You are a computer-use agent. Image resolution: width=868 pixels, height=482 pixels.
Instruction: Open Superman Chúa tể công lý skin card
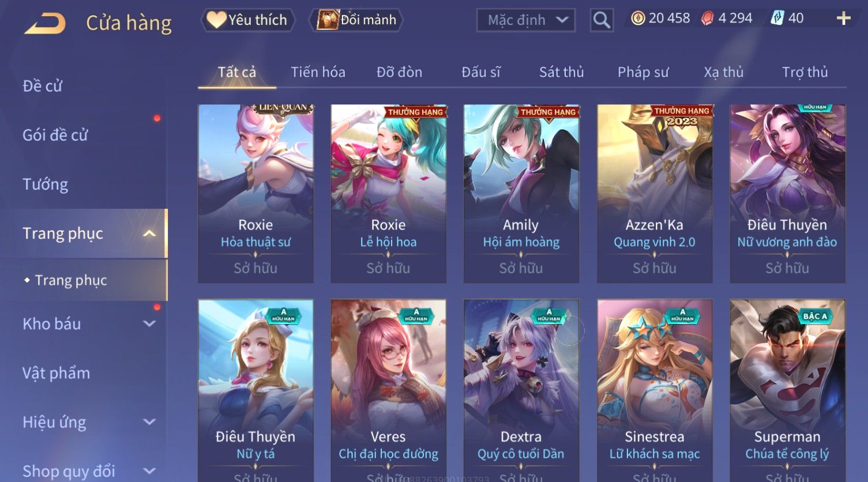[x=787, y=391]
